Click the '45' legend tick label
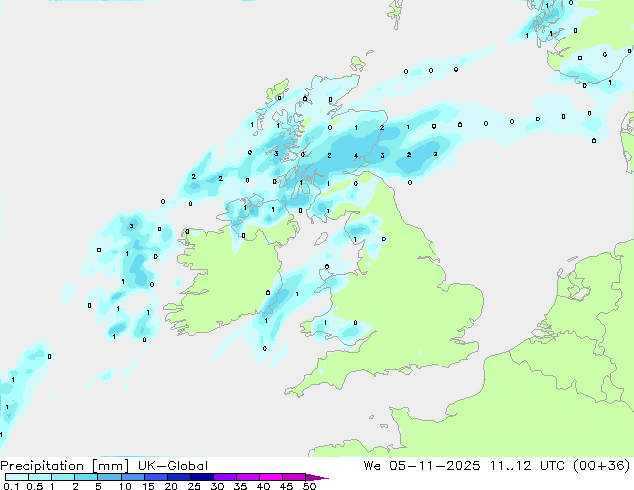 [x=286, y=486]
